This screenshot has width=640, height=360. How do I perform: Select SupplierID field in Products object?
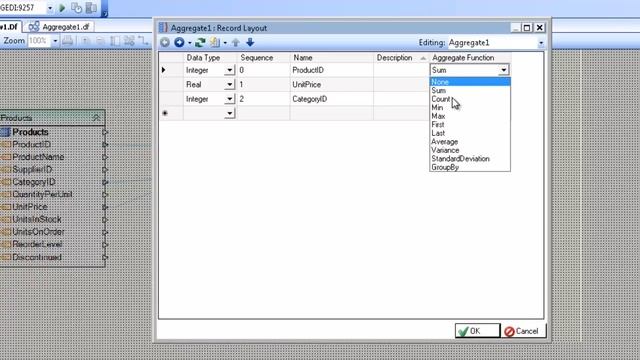coord(32,169)
